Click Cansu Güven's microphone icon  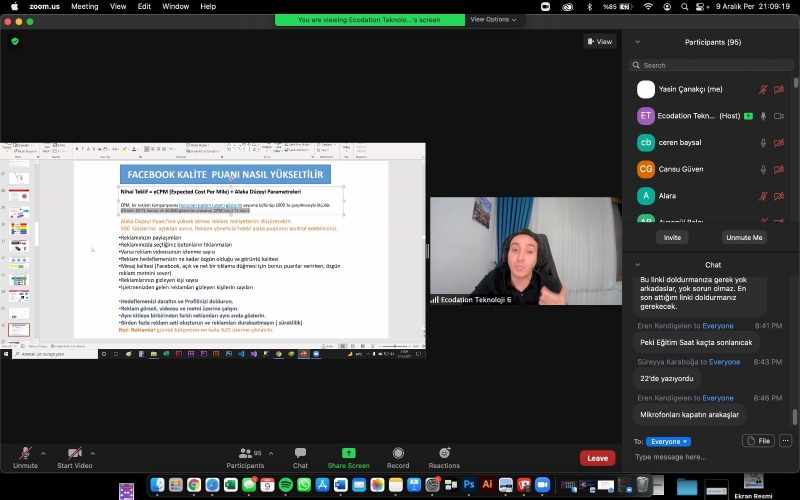click(x=763, y=169)
